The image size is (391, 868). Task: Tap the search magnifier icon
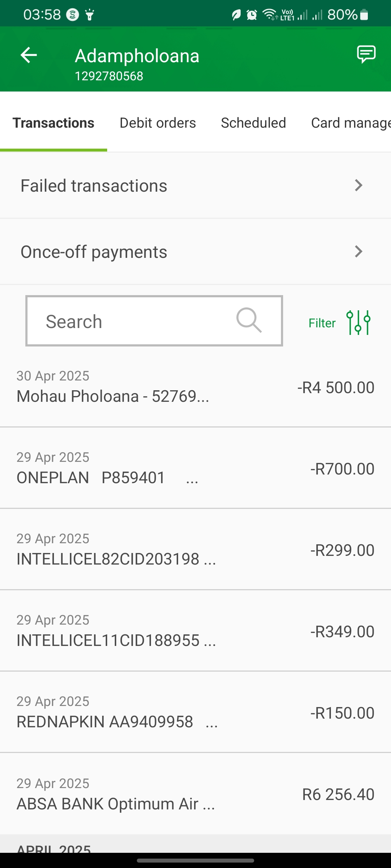point(249,320)
